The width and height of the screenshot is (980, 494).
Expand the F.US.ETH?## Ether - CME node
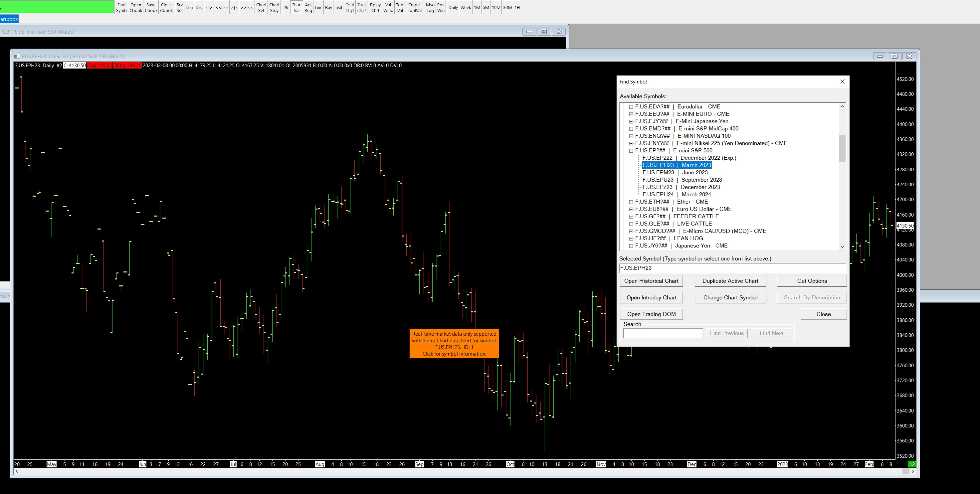click(631, 202)
